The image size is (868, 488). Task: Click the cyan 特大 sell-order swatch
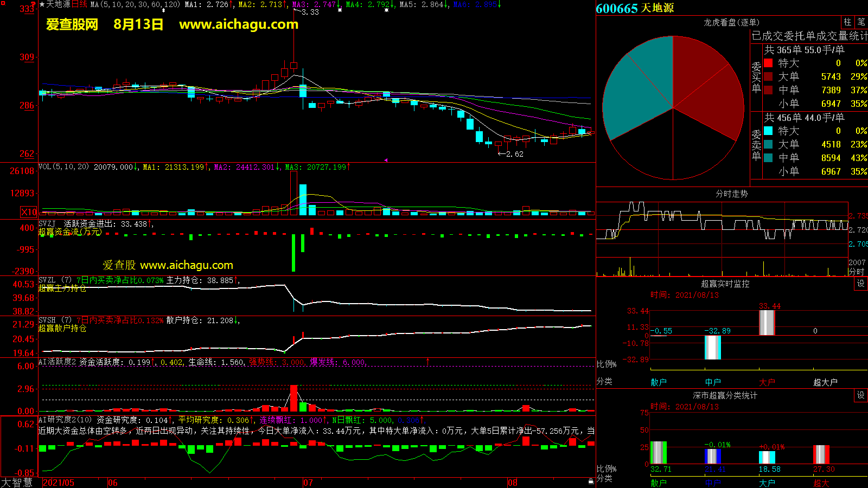point(768,131)
